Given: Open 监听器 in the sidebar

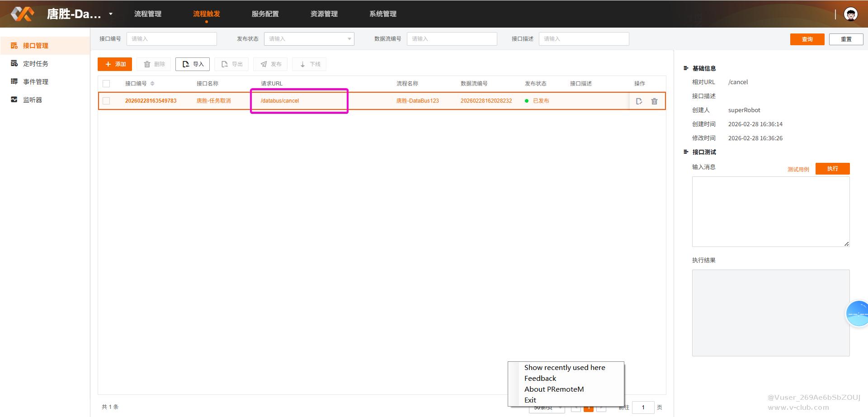Looking at the screenshot, I should click(32, 100).
